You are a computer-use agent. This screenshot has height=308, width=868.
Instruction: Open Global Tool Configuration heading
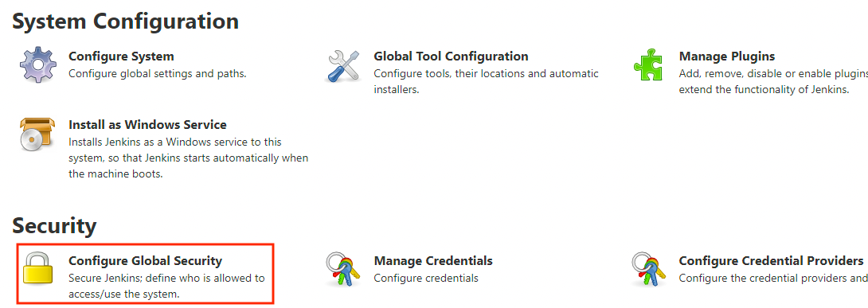click(x=451, y=57)
